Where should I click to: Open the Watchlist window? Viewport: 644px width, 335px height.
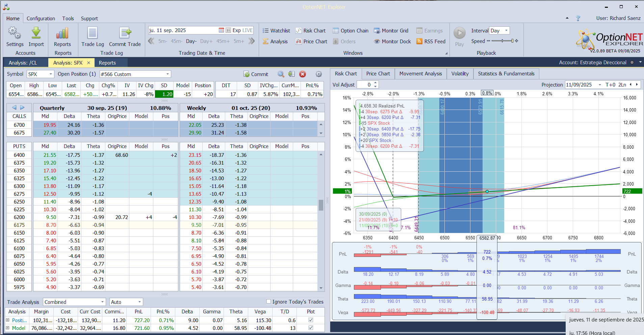(276, 31)
